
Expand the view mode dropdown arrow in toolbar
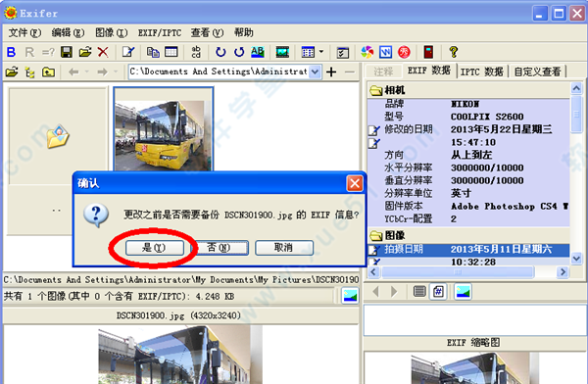click(321, 52)
